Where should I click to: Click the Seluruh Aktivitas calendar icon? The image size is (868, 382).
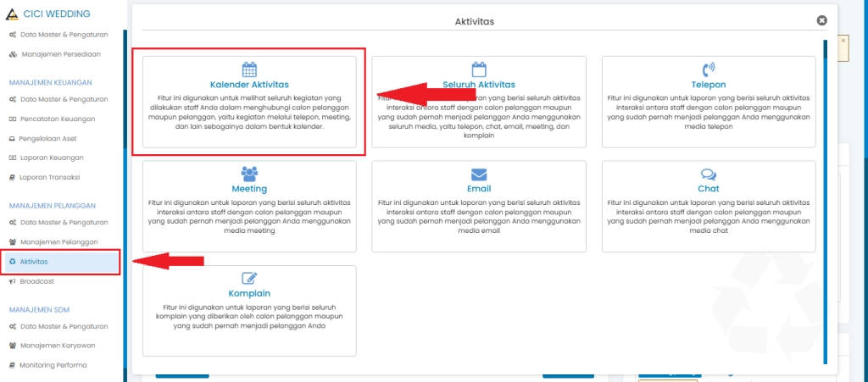tap(479, 69)
